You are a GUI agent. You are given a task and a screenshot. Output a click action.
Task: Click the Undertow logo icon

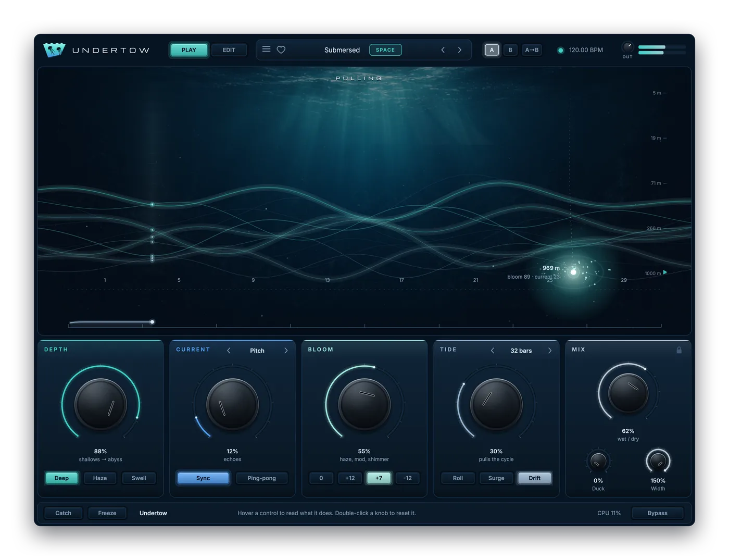tap(54, 50)
